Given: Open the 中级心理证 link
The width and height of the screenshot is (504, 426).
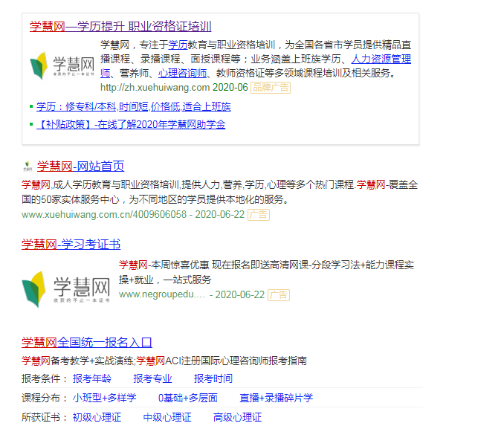Looking at the screenshot, I should click(167, 417).
